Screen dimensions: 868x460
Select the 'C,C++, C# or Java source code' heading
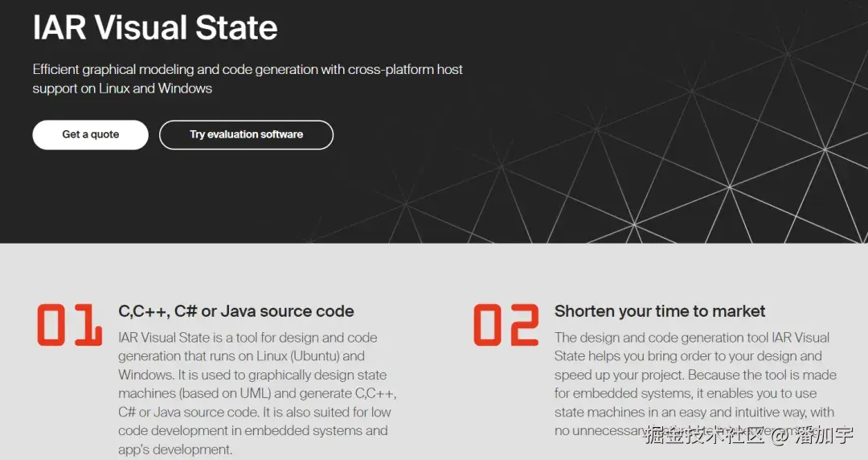235,311
